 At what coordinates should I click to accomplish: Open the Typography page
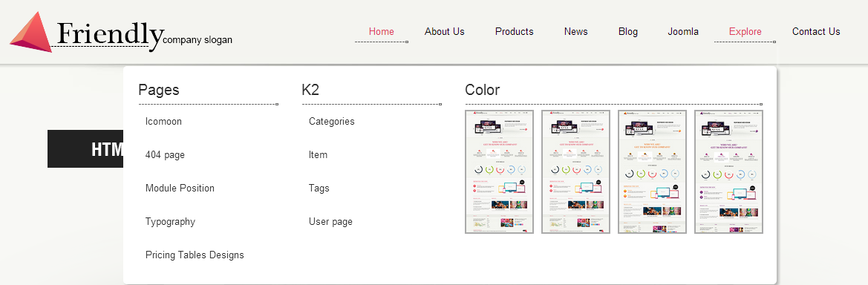[x=171, y=222]
